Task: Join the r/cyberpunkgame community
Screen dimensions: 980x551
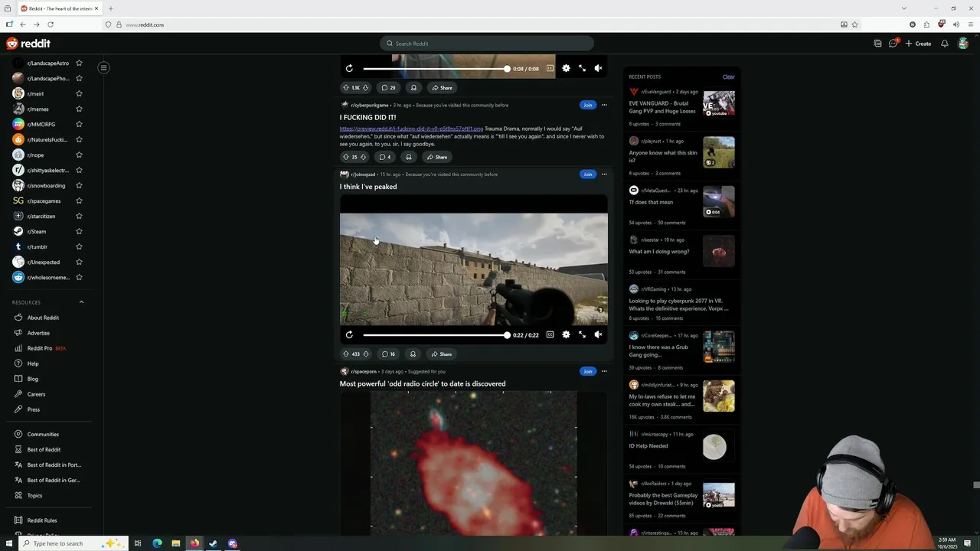Action: click(x=587, y=105)
